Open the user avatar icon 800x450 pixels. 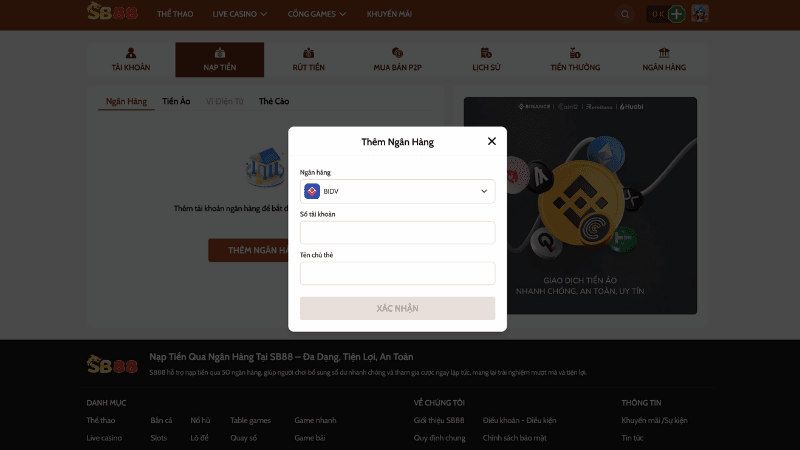pyautogui.click(x=700, y=14)
